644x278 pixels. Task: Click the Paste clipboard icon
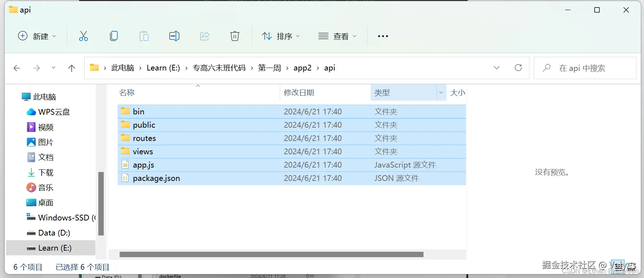point(144,36)
